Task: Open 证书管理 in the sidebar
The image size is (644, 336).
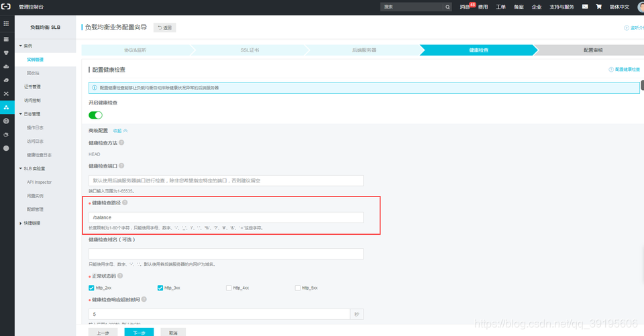Action: [32, 87]
